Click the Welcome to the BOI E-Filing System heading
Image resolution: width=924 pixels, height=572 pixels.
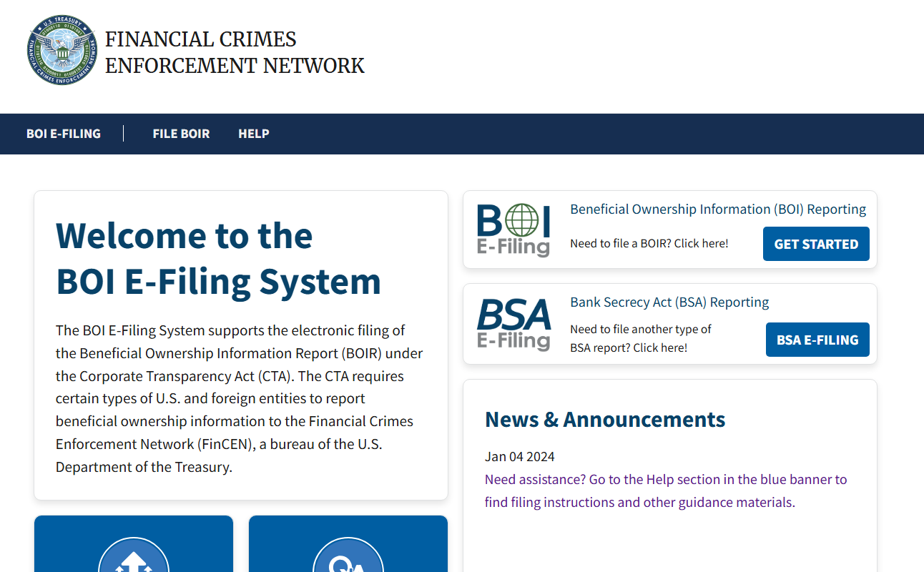click(218, 258)
